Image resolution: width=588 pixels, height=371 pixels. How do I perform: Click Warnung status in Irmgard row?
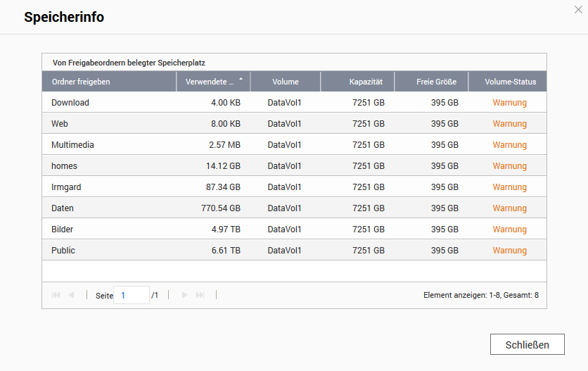click(510, 187)
